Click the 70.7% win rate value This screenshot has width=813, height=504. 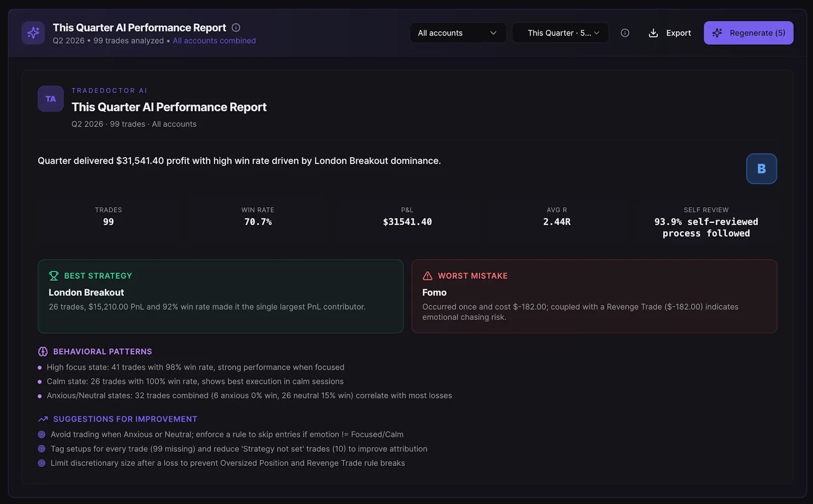tap(258, 222)
